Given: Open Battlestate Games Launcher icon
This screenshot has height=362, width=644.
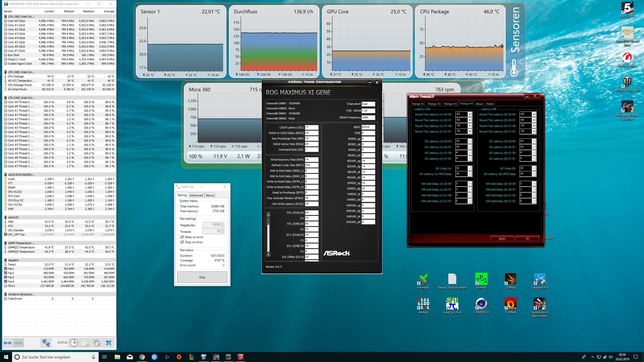Looking at the screenshot, I should pos(627,110).
